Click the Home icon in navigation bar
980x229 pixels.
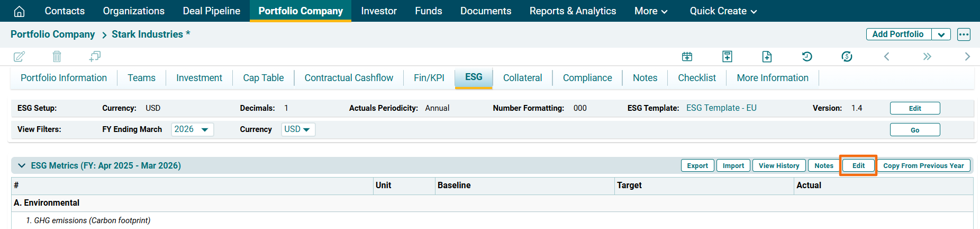pyautogui.click(x=19, y=11)
